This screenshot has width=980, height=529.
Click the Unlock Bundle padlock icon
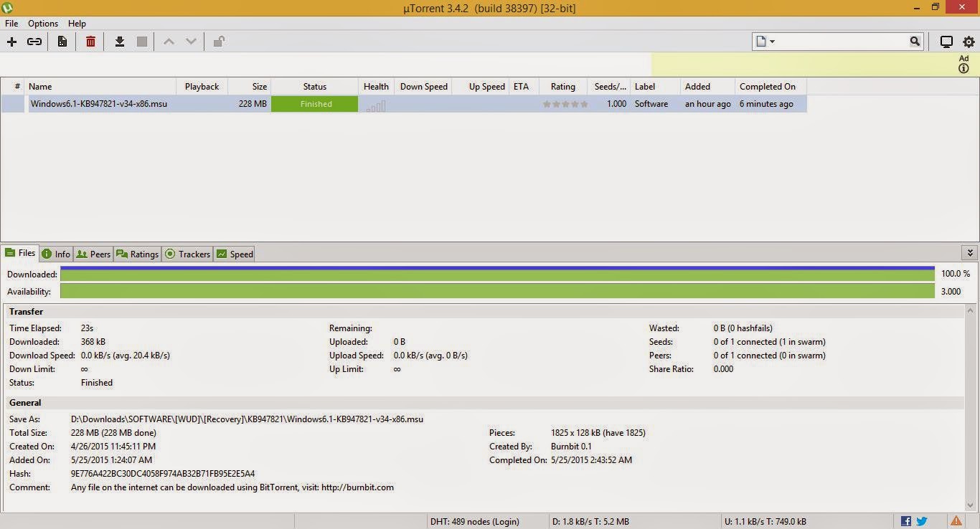[x=219, y=42]
